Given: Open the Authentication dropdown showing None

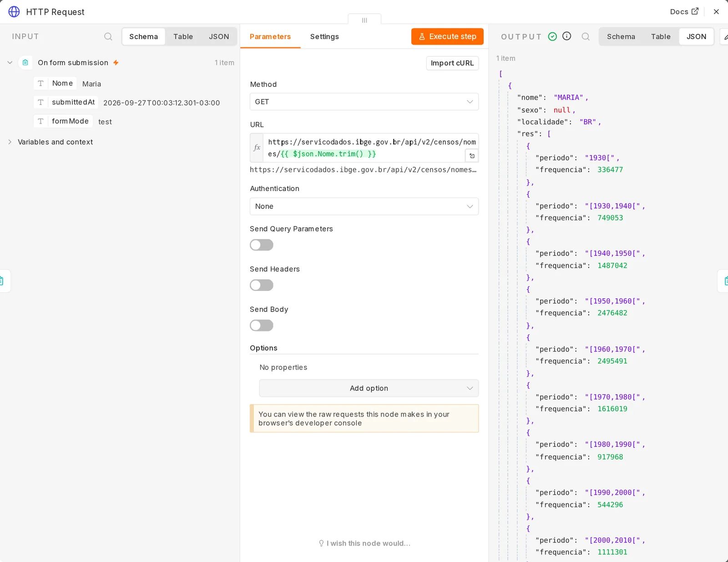Looking at the screenshot, I should tap(364, 206).
